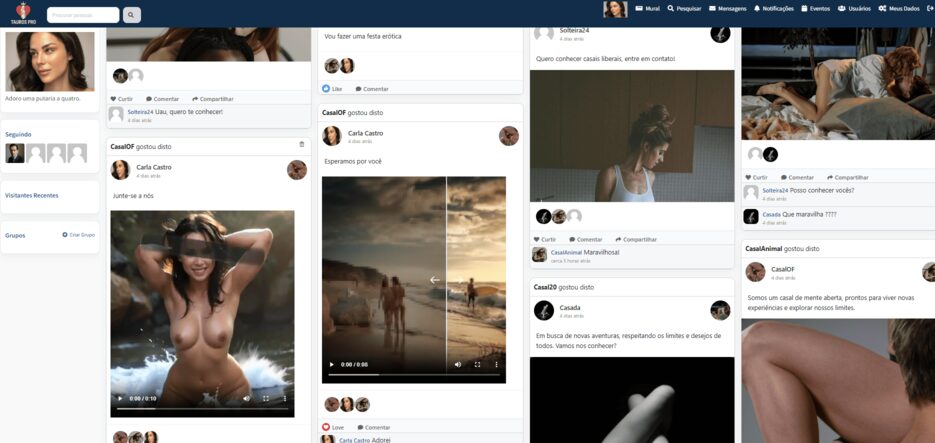This screenshot has width=935, height=443.
Task: Click Criar Grupo in the Grupos panel
Action: [78, 235]
